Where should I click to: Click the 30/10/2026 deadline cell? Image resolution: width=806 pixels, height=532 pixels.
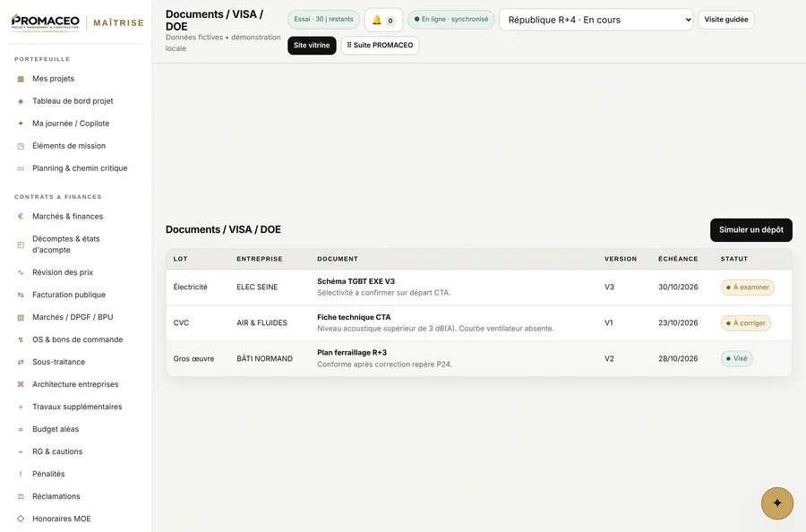[x=678, y=287]
